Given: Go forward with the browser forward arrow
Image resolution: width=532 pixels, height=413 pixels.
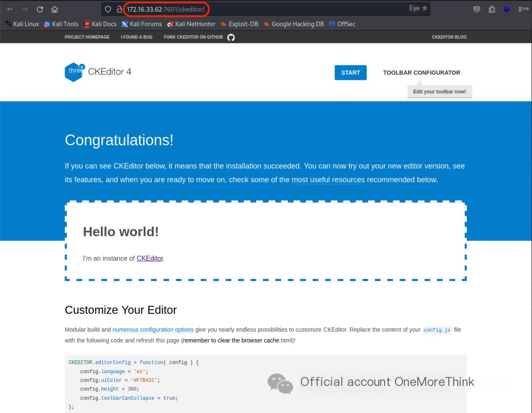Looking at the screenshot, I should (x=25, y=9).
